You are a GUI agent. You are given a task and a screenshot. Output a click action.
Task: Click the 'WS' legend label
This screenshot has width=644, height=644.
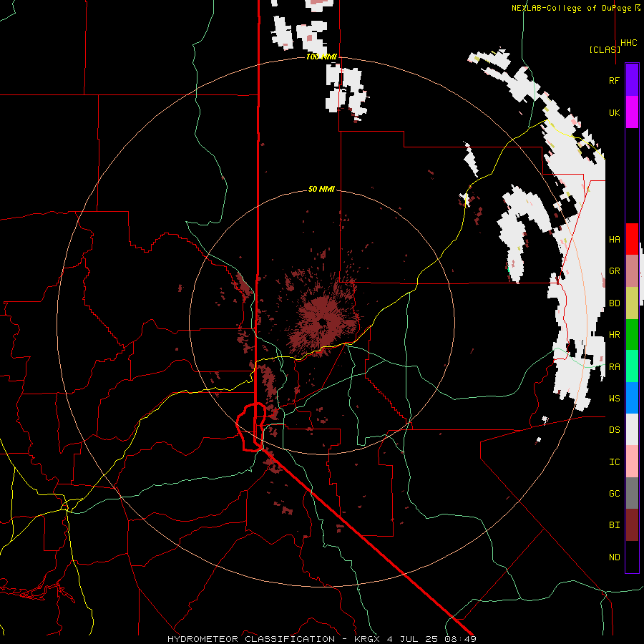coord(614,398)
